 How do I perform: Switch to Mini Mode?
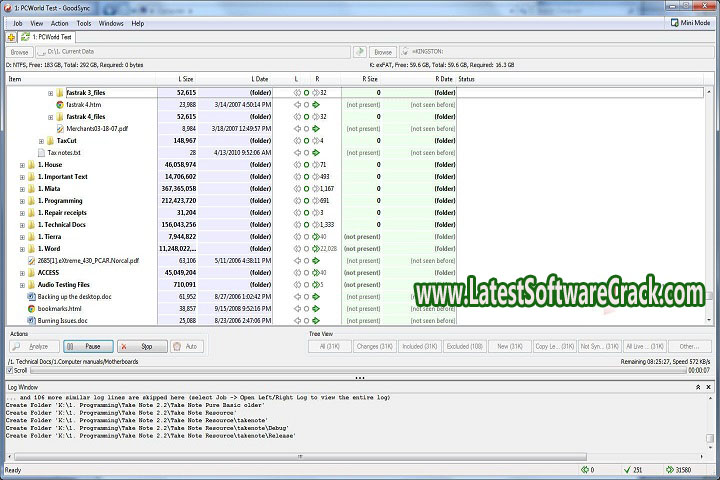688,23
